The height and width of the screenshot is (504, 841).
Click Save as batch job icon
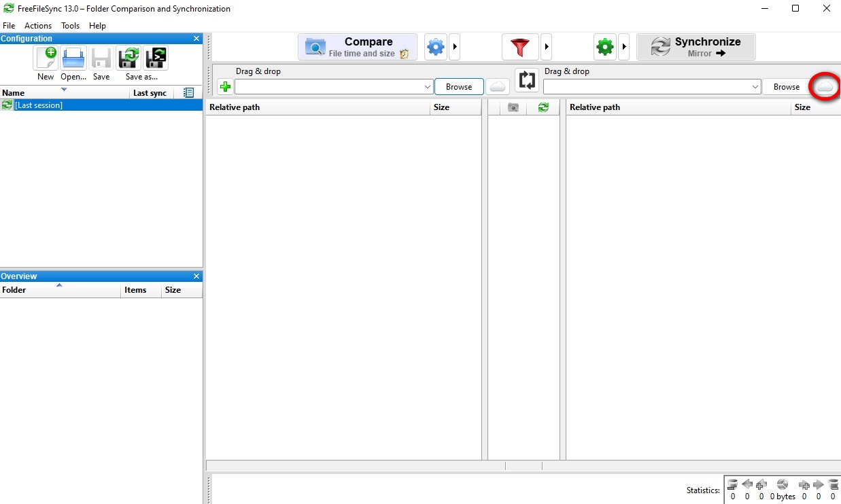pyautogui.click(x=156, y=58)
